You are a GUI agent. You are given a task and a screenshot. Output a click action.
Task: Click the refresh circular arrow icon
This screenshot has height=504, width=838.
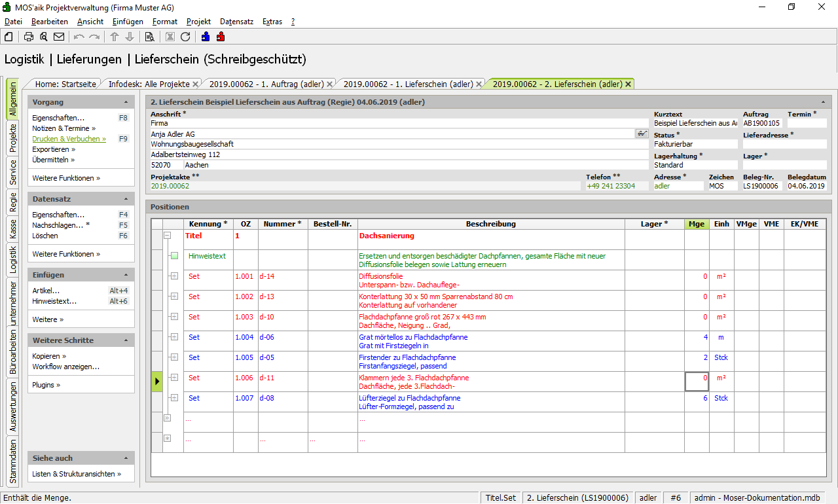tap(185, 37)
